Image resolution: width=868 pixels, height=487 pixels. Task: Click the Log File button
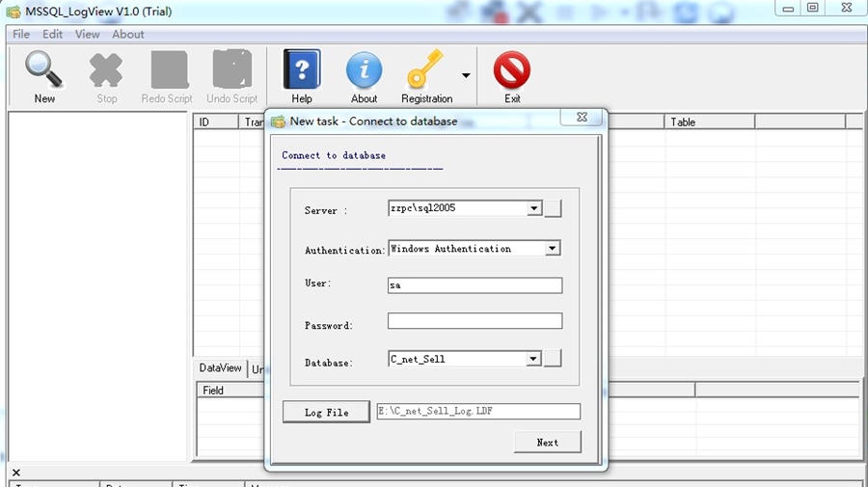pos(326,412)
